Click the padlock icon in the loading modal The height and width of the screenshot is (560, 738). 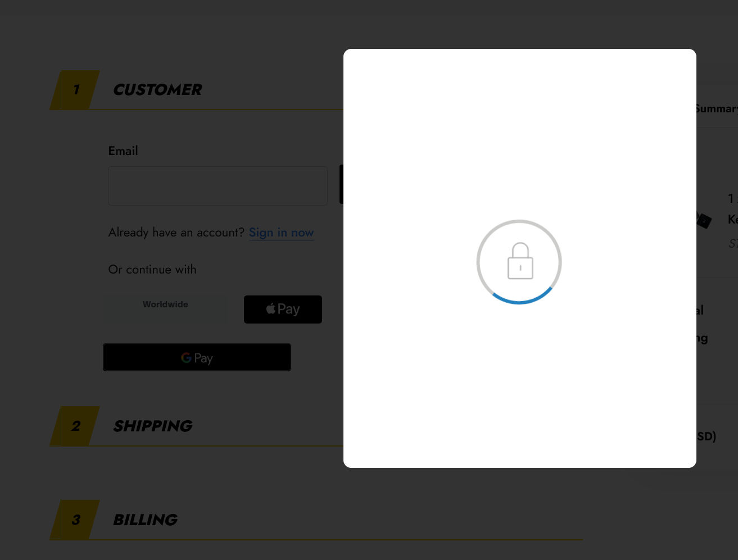click(x=520, y=261)
